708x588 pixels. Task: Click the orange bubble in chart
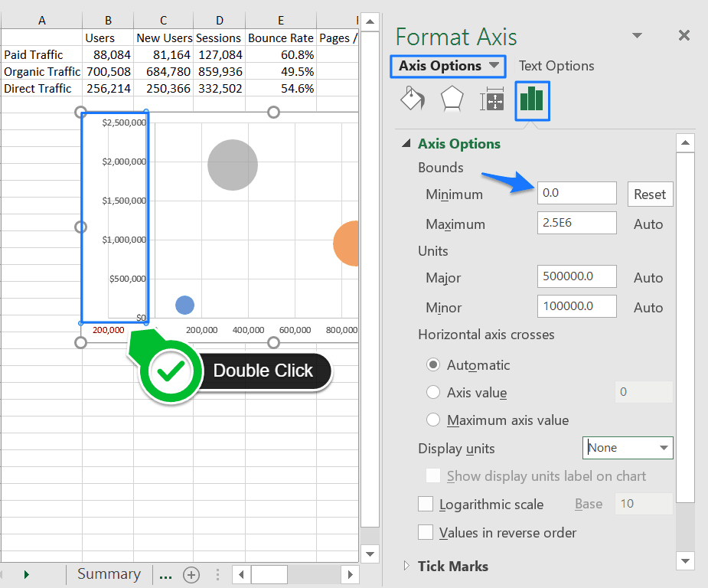[x=347, y=243]
